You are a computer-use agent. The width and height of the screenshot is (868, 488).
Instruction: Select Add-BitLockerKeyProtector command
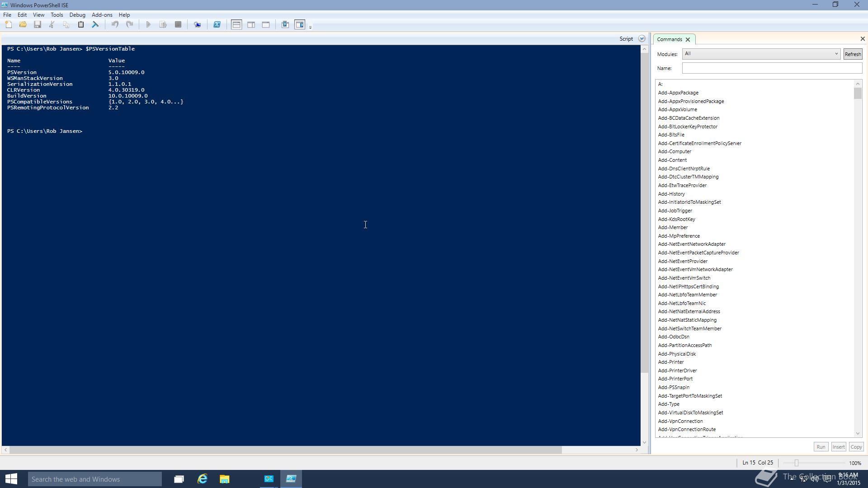click(x=688, y=127)
